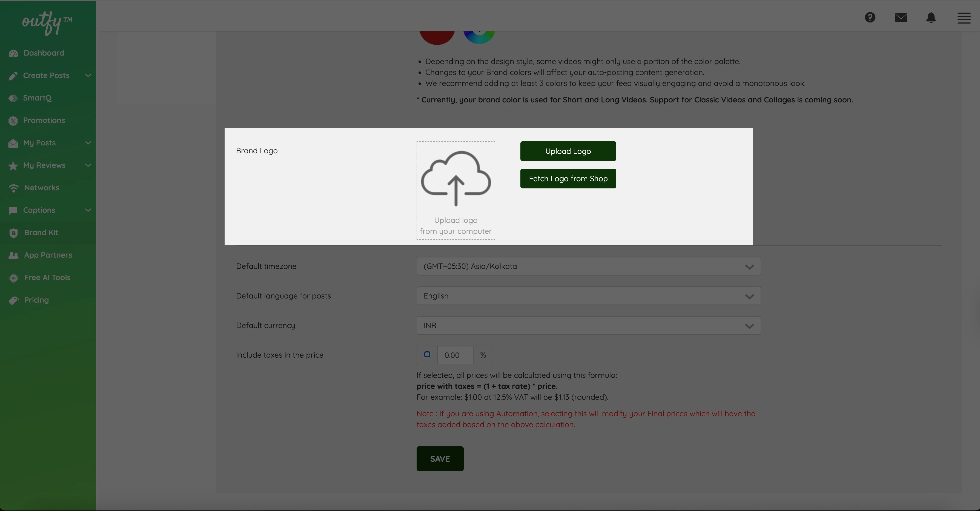Enable the include taxes checkbox
The height and width of the screenshot is (511, 980).
point(427,355)
